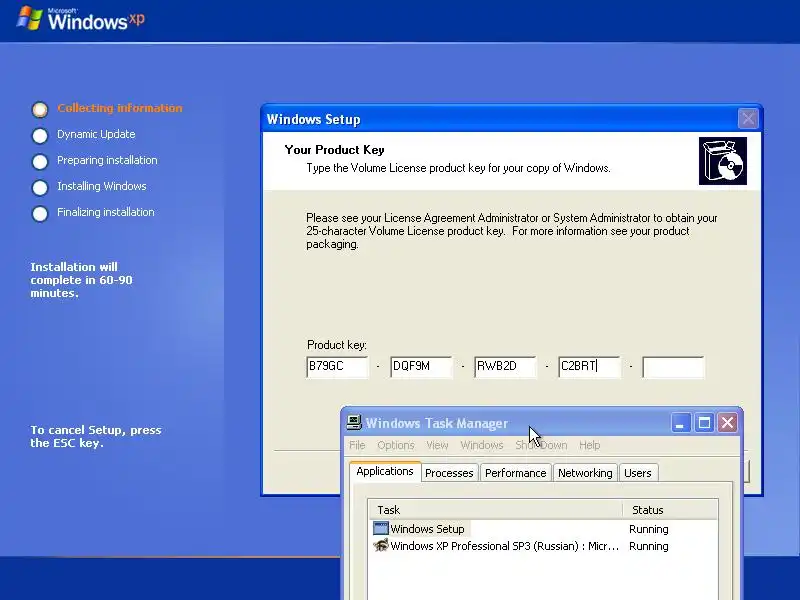
Task: Close the Windows Task Manager window
Action: point(728,423)
